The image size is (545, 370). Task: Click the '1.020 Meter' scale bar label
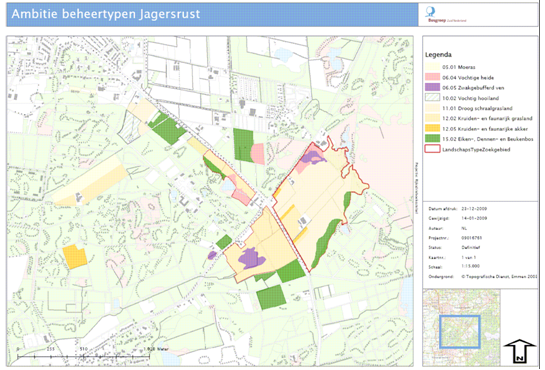(x=156, y=349)
